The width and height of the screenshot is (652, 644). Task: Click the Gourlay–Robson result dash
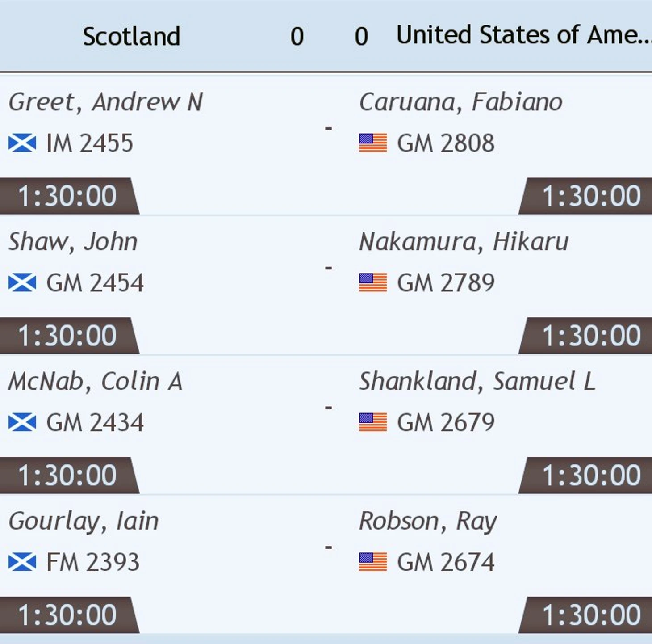pyautogui.click(x=328, y=547)
